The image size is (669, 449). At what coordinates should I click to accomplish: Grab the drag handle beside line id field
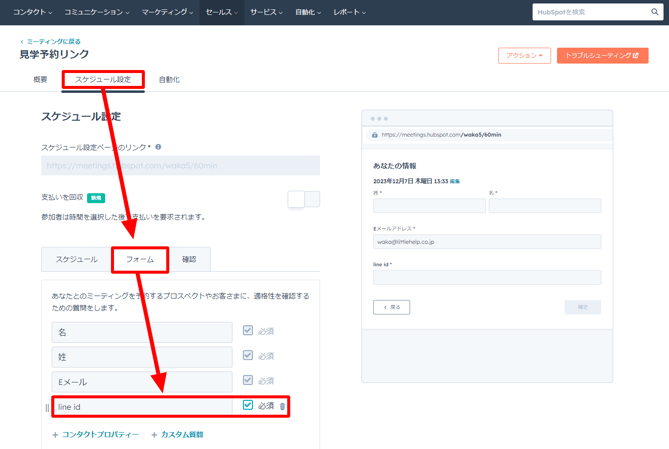(47, 407)
